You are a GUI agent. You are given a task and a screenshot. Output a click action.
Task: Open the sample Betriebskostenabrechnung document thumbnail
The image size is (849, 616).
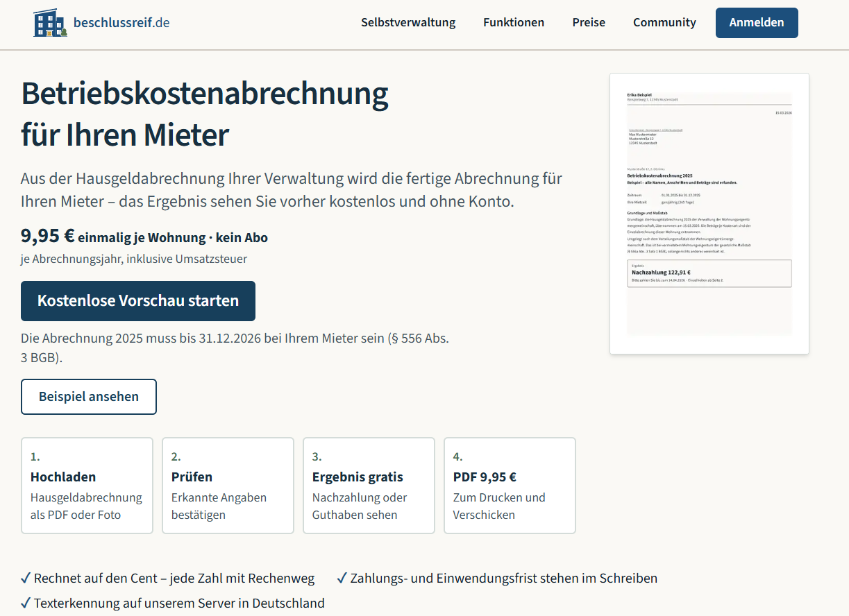[709, 214]
